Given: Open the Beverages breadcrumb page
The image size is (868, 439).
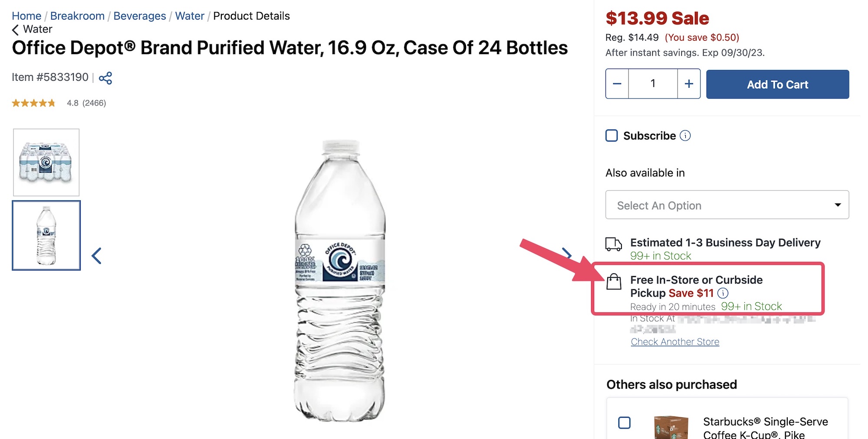Looking at the screenshot, I should click(x=139, y=16).
